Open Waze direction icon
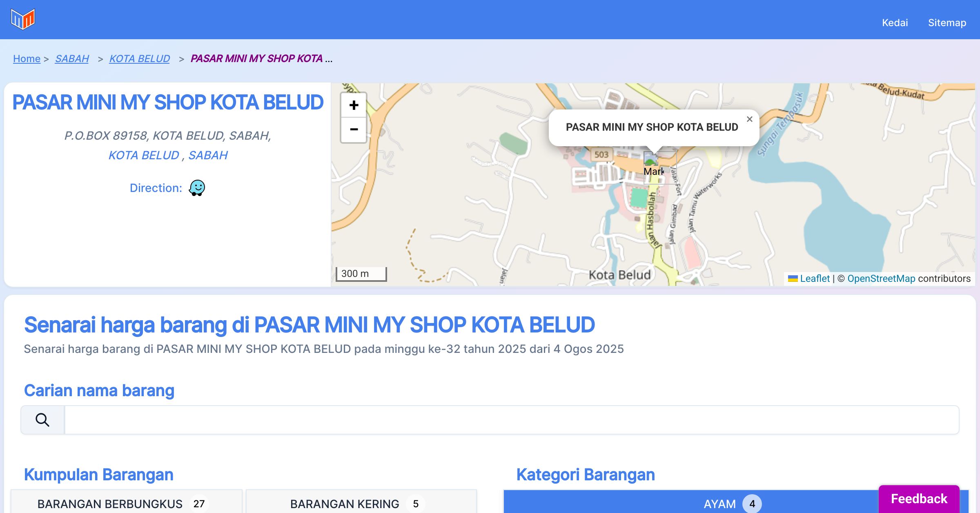Viewport: 980px width, 513px height. (197, 188)
